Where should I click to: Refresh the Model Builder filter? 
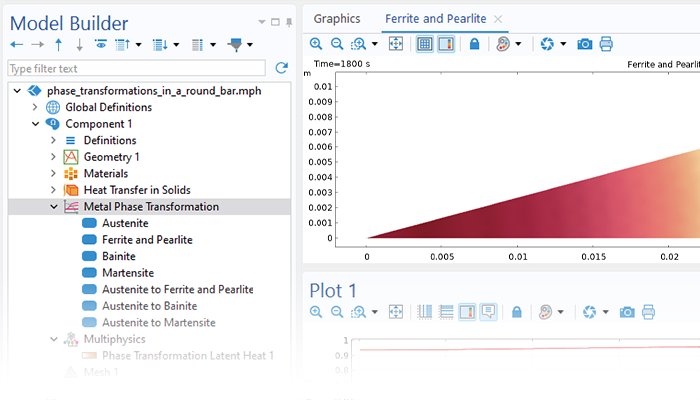click(x=281, y=68)
